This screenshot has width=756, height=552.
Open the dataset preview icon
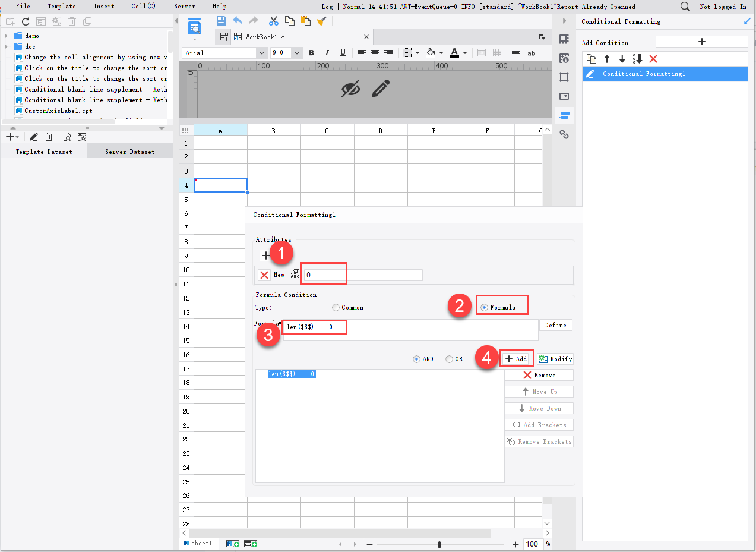[x=67, y=137]
